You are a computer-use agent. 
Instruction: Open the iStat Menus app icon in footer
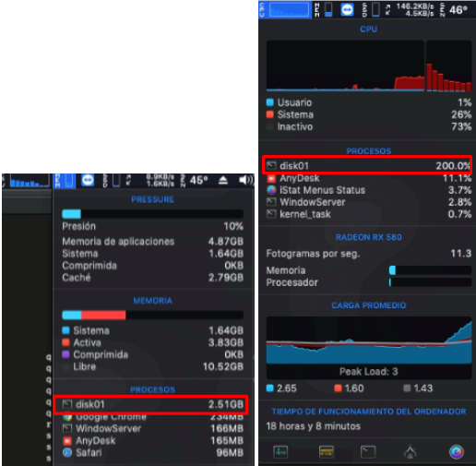click(x=457, y=452)
